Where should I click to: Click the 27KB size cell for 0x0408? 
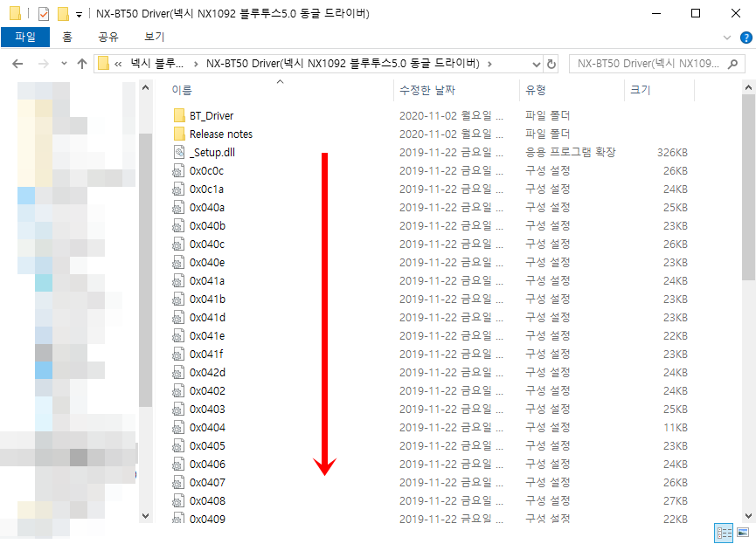pos(675,500)
